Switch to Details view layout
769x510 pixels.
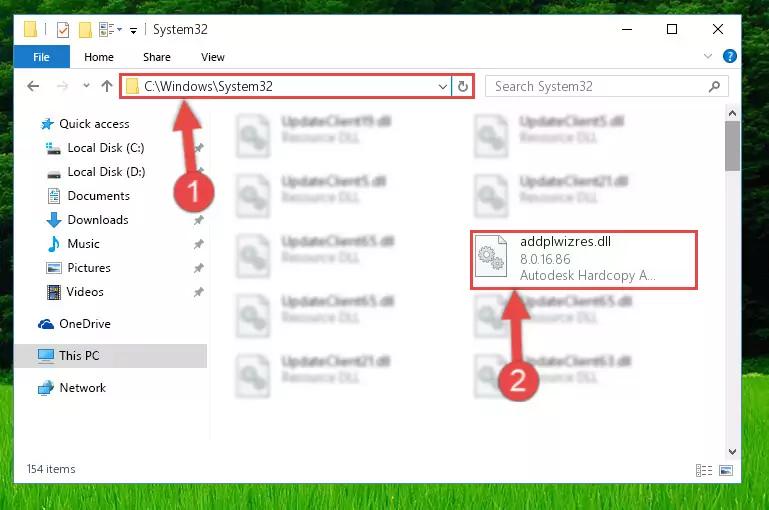pyautogui.click(x=704, y=471)
